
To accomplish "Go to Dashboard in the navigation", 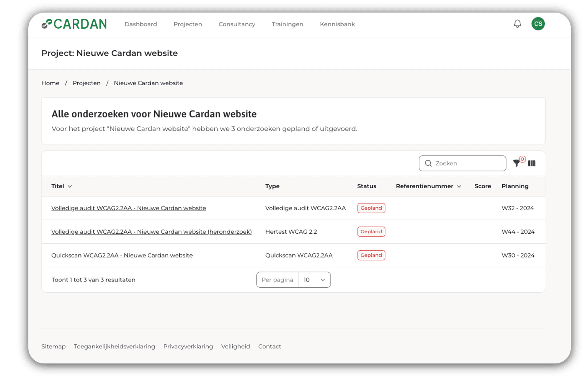I will 140,24.
